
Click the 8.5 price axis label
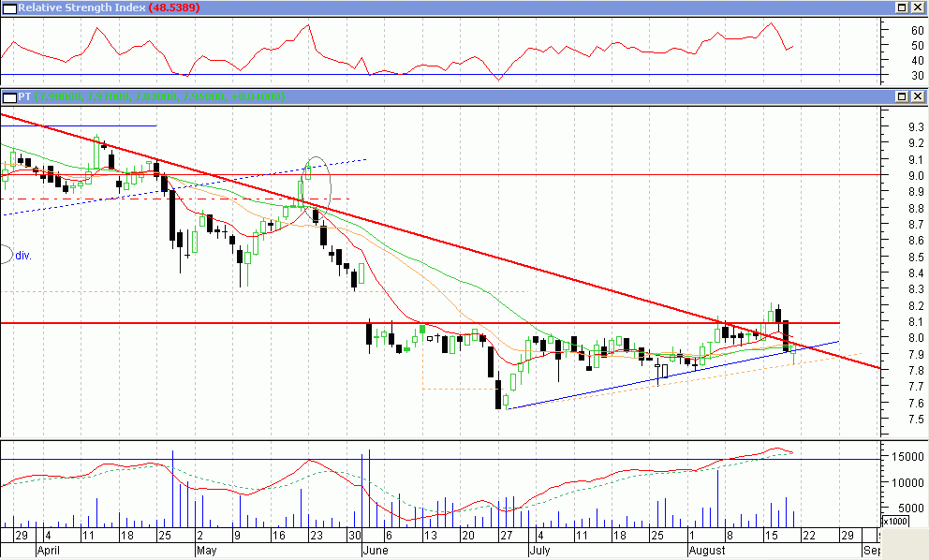point(916,258)
